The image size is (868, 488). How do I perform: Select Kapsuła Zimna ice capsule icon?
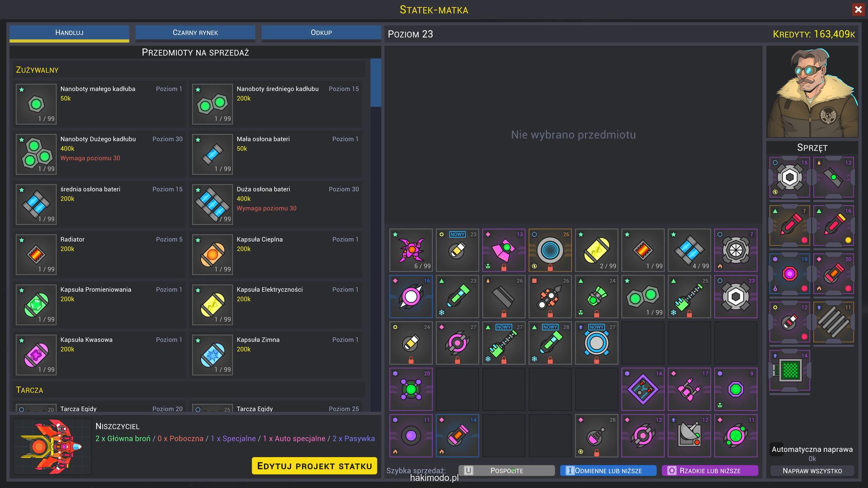pyautogui.click(x=212, y=355)
